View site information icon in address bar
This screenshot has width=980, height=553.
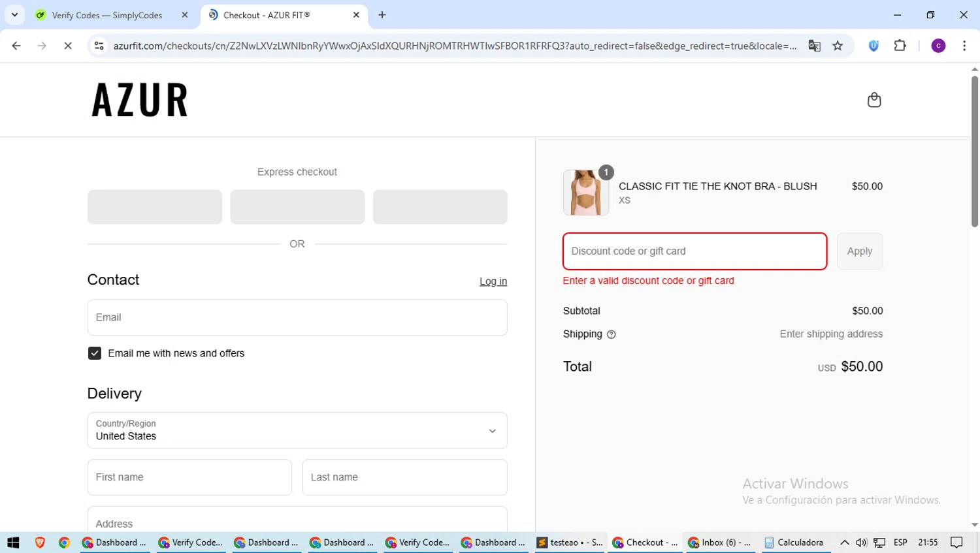tap(99, 46)
